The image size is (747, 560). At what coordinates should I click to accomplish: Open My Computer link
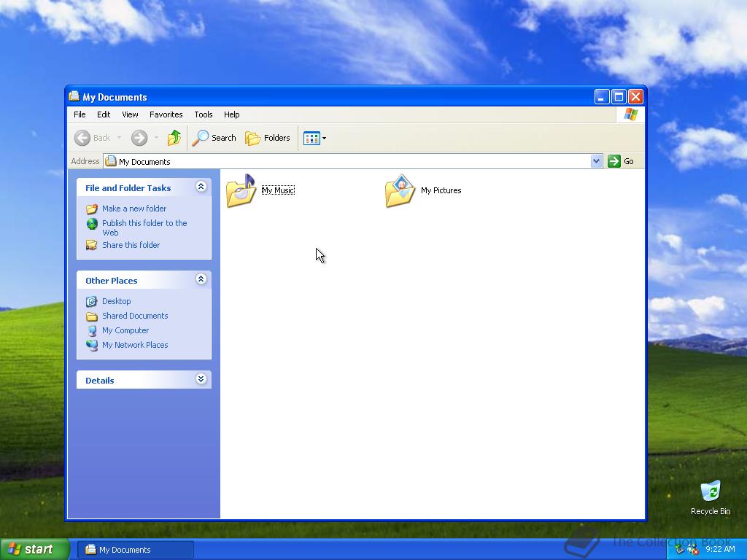point(125,330)
